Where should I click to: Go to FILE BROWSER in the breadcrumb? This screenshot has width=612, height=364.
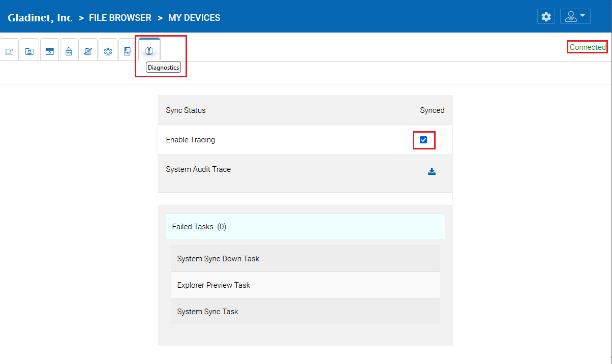tap(120, 17)
